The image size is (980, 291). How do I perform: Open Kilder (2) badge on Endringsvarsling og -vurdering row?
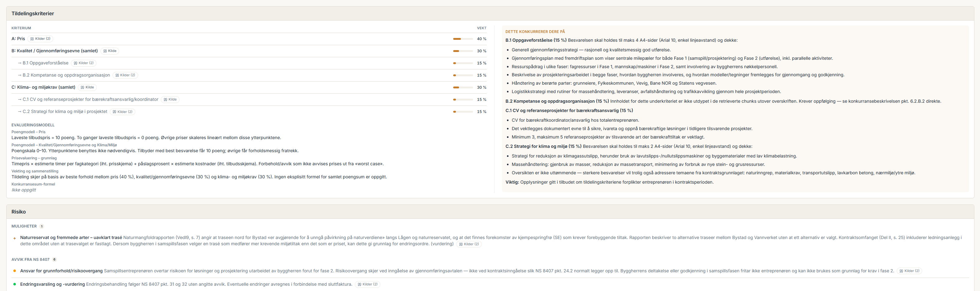(x=367, y=284)
